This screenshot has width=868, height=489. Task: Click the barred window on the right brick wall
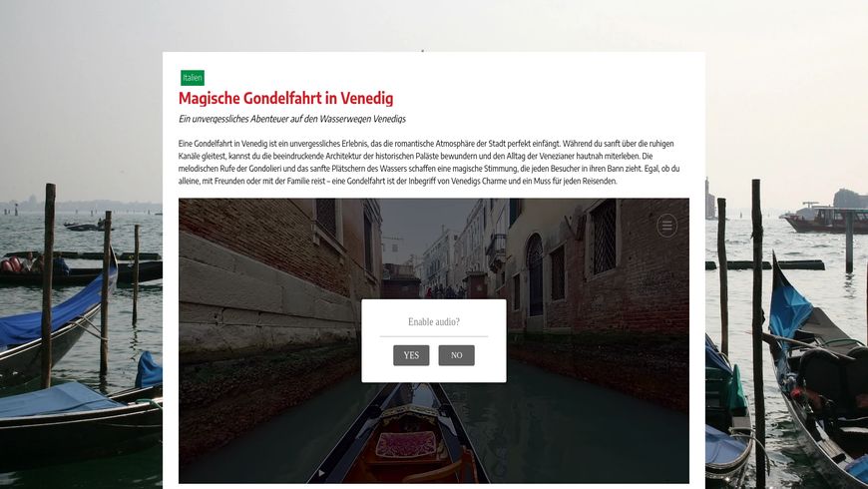point(604,238)
